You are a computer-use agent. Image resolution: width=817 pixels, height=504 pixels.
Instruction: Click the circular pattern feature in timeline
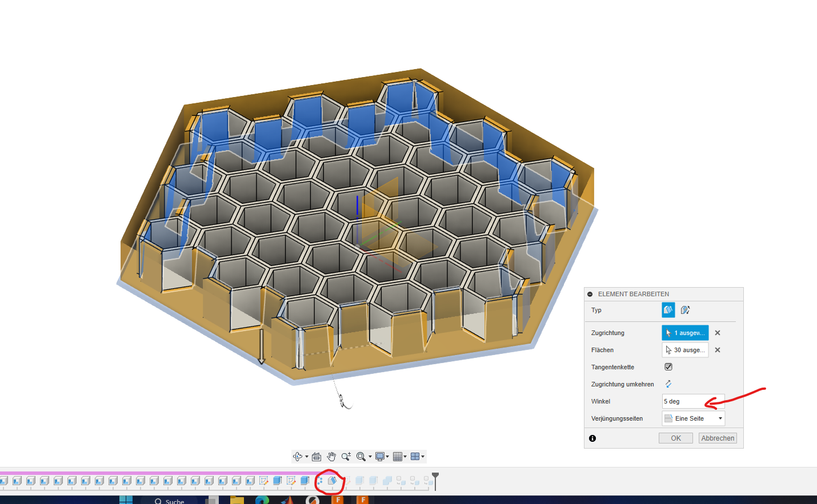pos(319,481)
